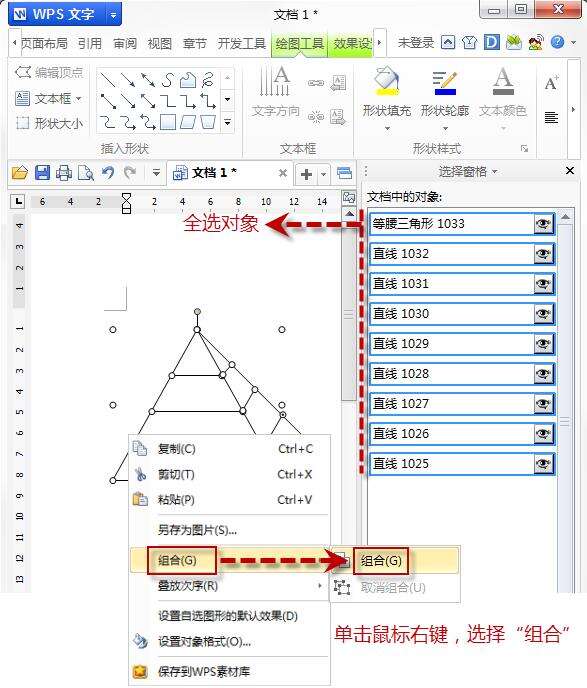Open quick access toolbar customize dropdown
The width and height of the screenshot is (587, 688).
pos(156,172)
